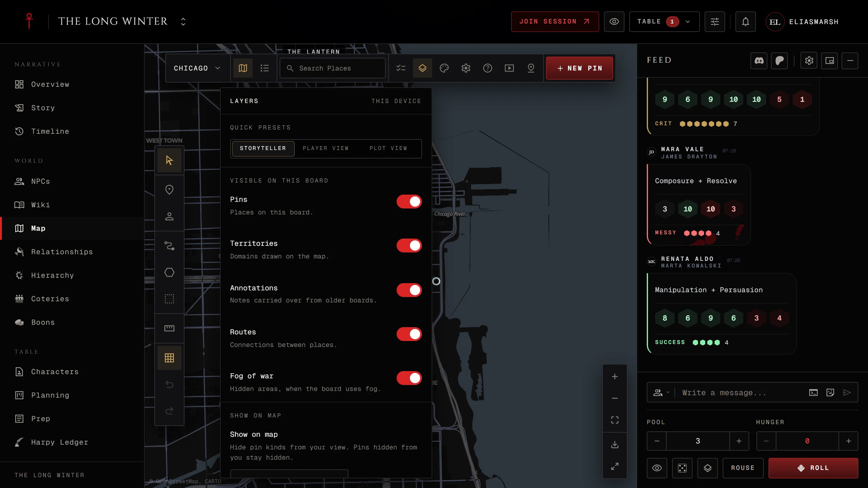Screen dimensions: 868x488
Task: Click the Rouse button
Action: tap(743, 468)
